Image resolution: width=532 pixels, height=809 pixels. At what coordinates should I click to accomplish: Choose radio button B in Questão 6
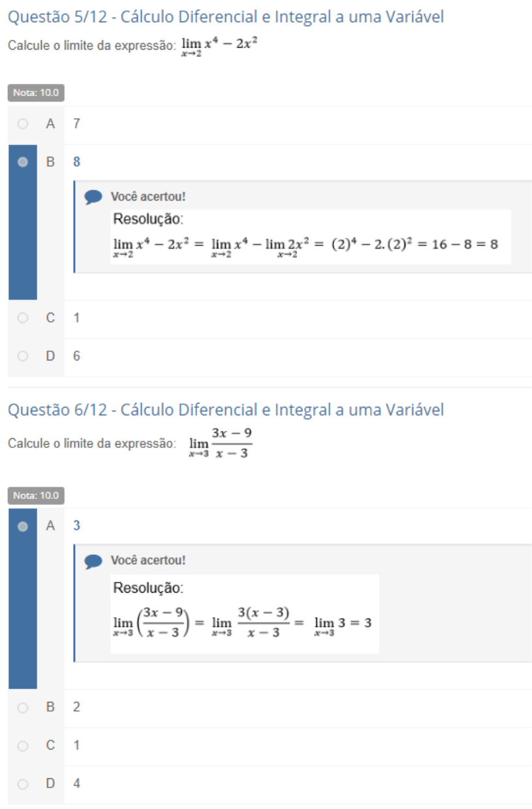pos(23,707)
